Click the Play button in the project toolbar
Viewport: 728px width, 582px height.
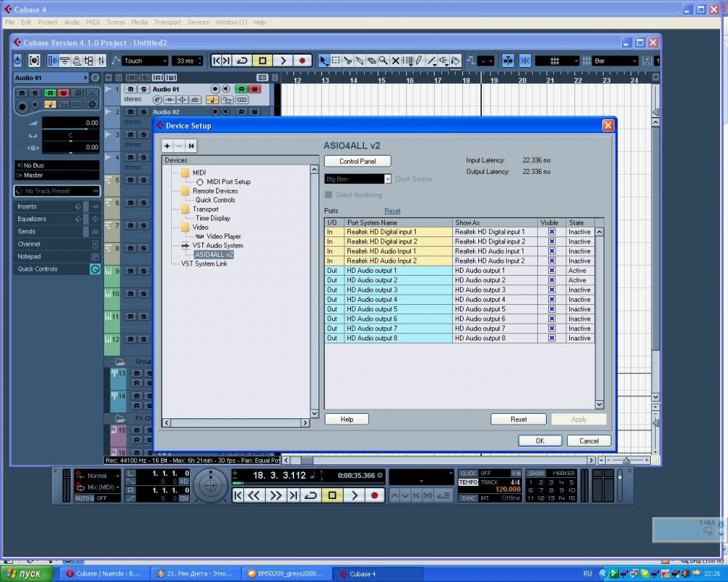(x=282, y=60)
